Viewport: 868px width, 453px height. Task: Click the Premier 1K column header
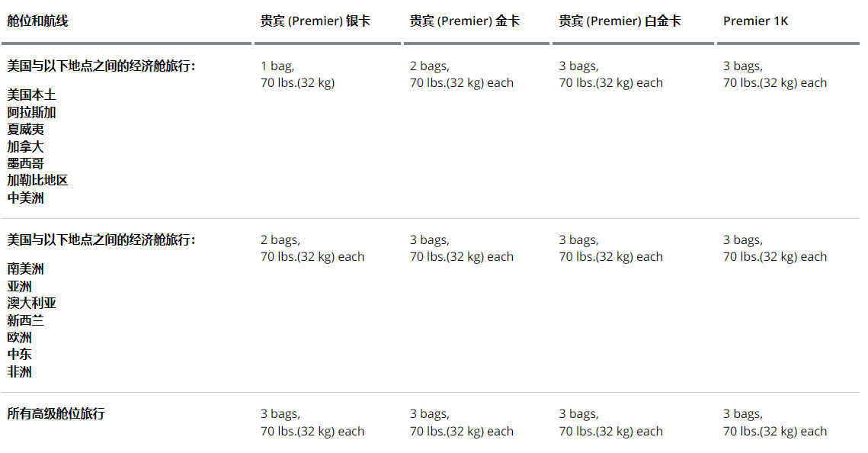pyautogui.click(x=755, y=21)
